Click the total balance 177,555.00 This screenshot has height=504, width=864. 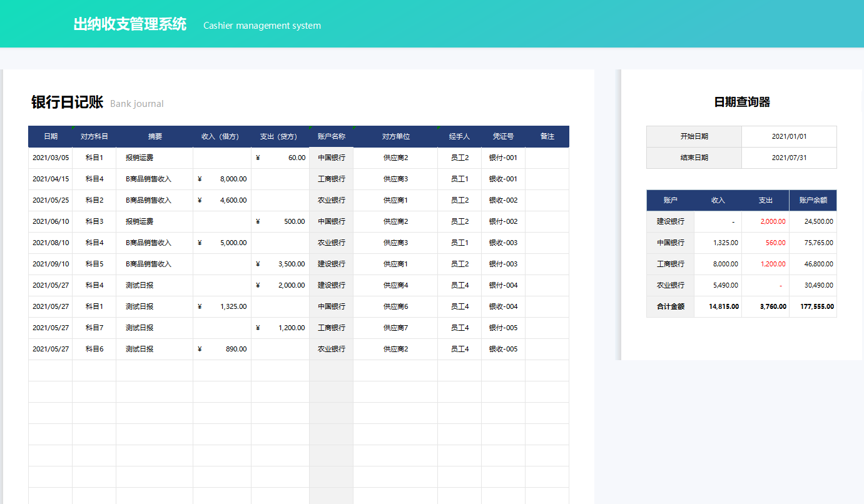pos(813,306)
